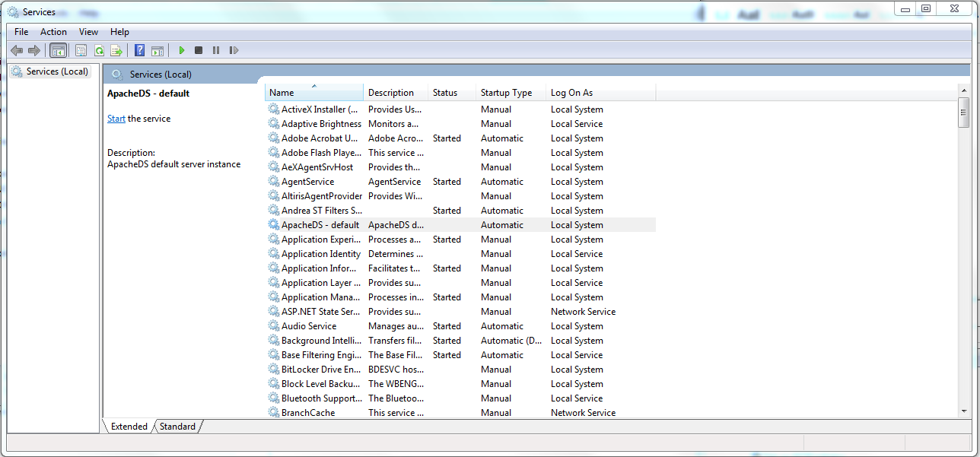The width and height of the screenshot is (980, 457).
Task: Click the Start link for ApacheDS
Action: [x=116, y=119]
